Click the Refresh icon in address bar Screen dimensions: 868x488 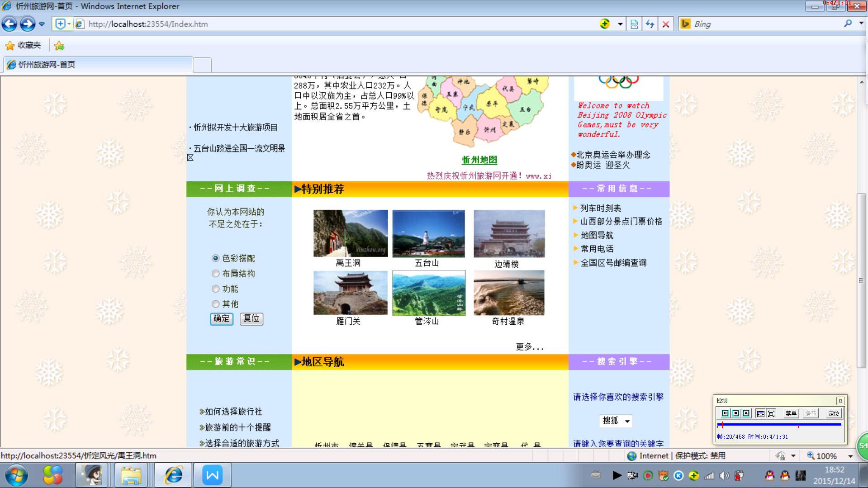[650, 24]
